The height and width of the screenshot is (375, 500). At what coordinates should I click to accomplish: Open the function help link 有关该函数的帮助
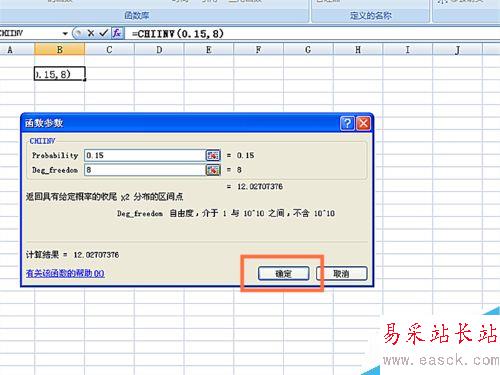coord(65,274)
